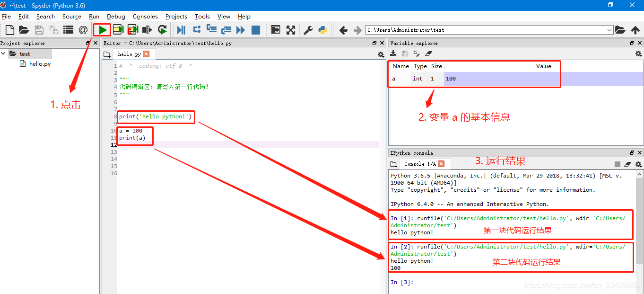This screenshot has width=644, height=294.
Task: Open the View menu
Action: tap(224, 17)
